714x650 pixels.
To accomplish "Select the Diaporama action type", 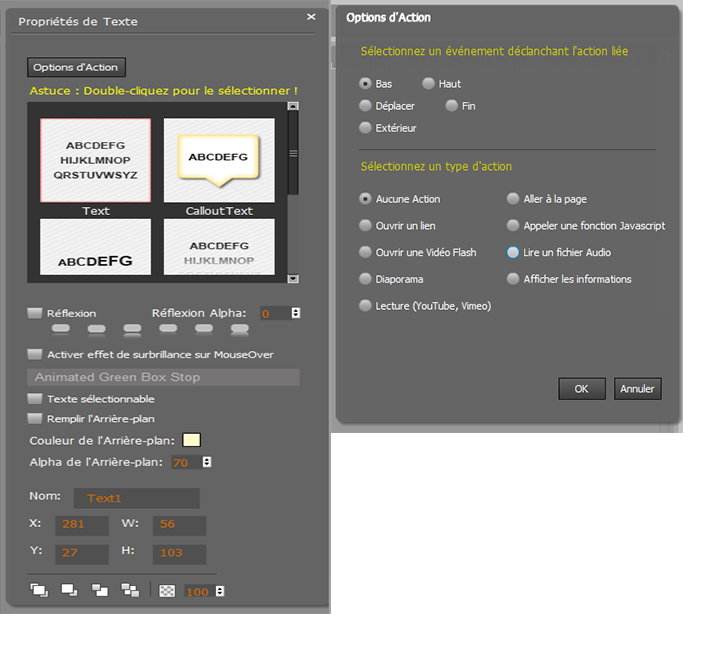I will (x=365, y=279).
